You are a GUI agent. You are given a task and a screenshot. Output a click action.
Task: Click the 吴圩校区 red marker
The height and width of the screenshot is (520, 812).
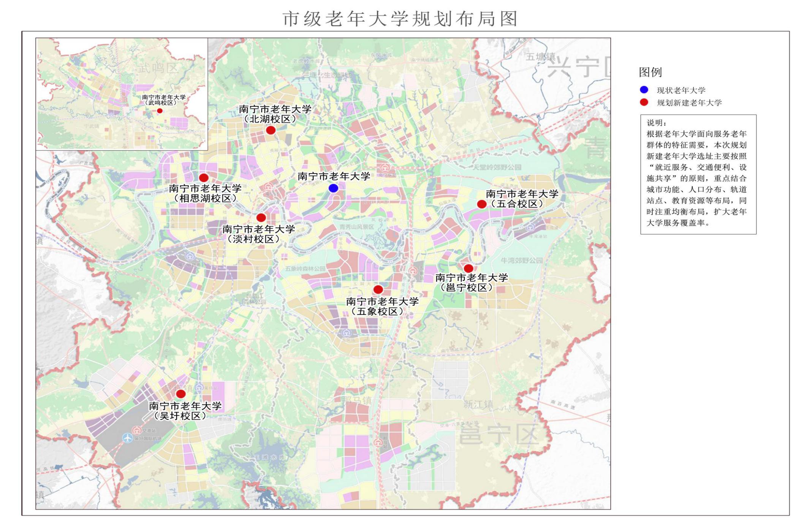coord(181,394)
